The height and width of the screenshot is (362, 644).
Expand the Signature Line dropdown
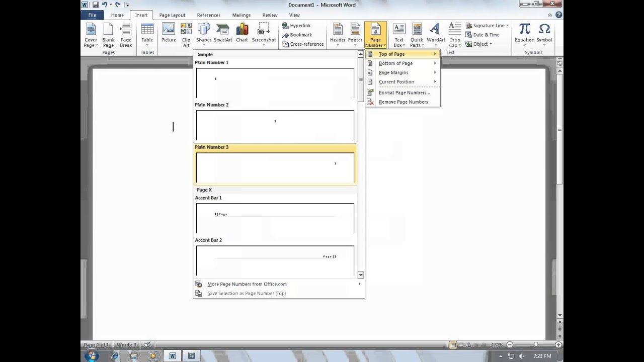(x=508, y=26)
